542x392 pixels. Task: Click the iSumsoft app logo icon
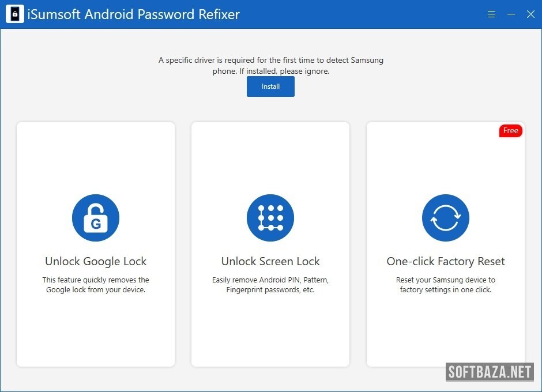pyautogui.click(x=15, y=14)
